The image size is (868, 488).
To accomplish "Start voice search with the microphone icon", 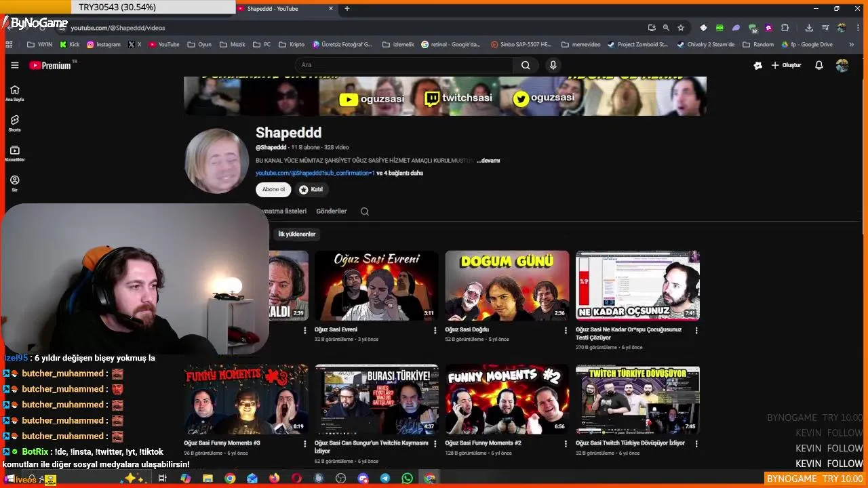I will [x=553, y=65].
